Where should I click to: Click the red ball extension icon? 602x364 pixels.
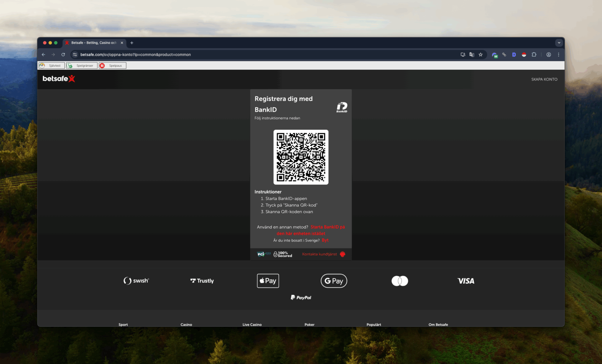click(x=524, y=55)
